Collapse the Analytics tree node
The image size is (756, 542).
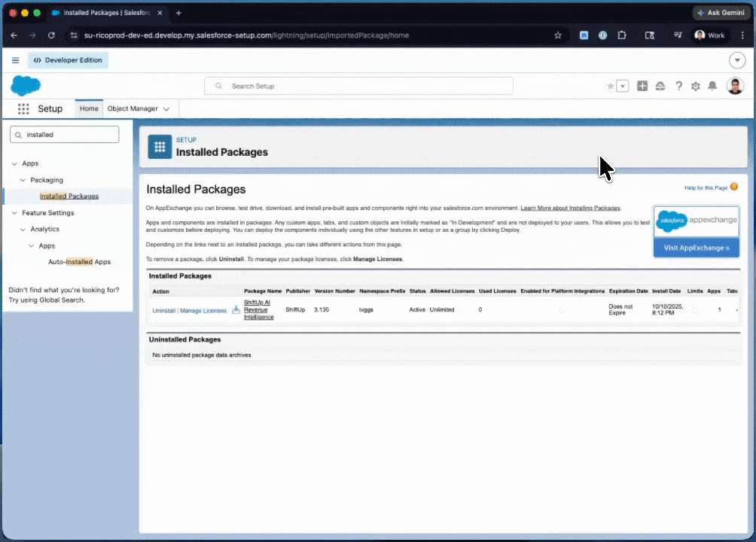pyautogui.click(x=23, y=229)
